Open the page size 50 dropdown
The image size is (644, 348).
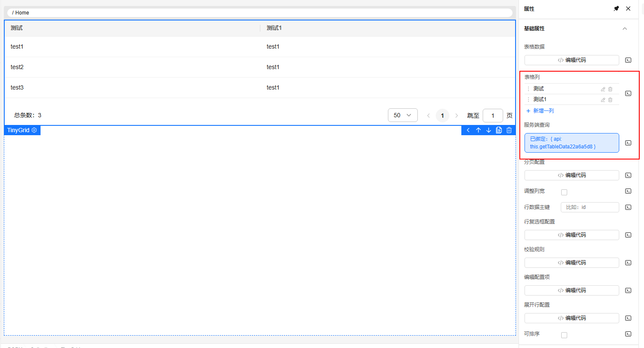[402, 115]
